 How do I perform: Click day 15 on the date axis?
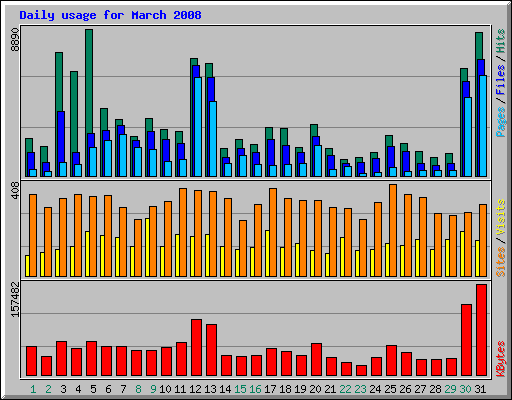pos(240,389)
